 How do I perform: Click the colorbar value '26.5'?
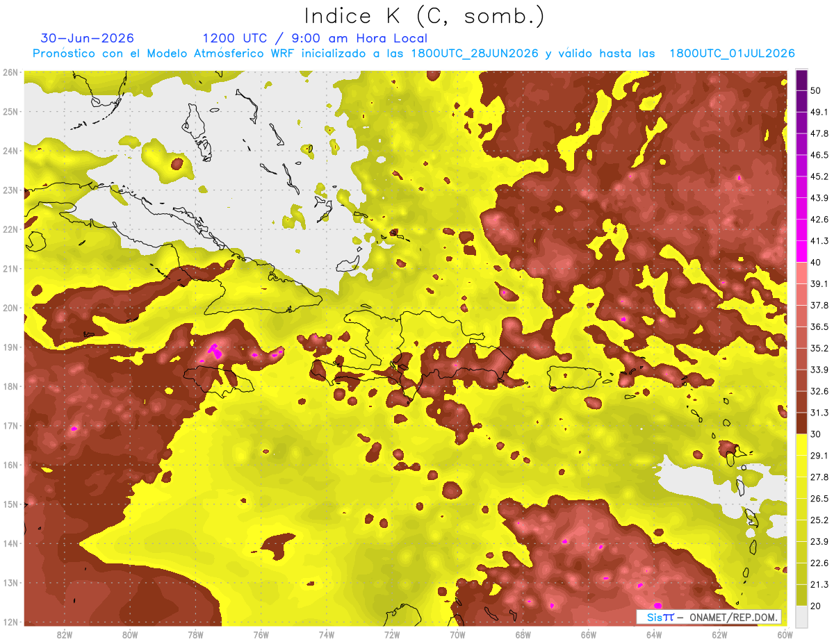(x=819, y=499)
